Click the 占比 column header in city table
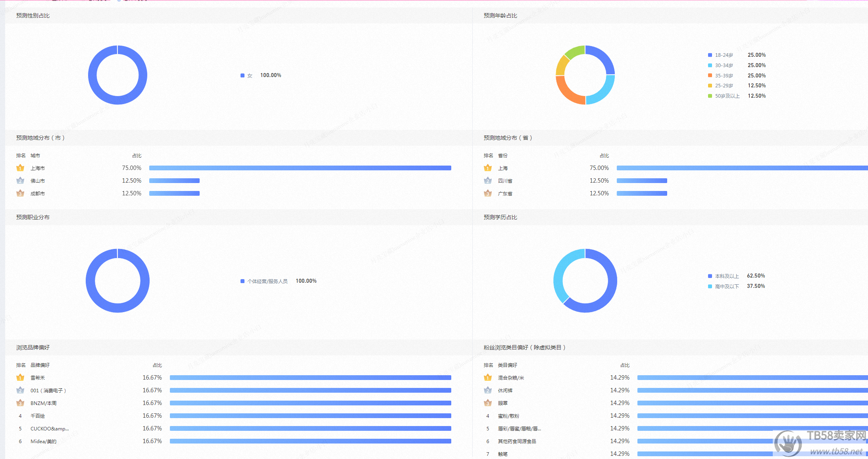The width and height of the screenshot is (868, 459). tap(137, 156)
